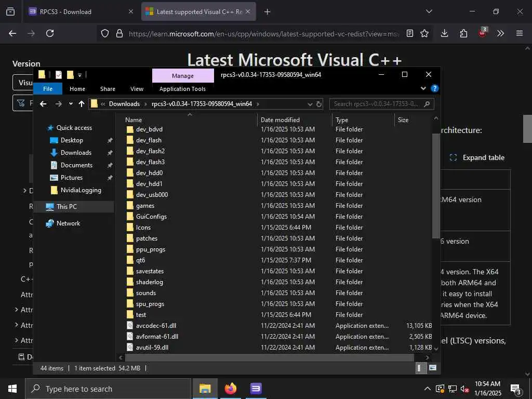
Task: Open Windows Start menu
Action: pos(12,389)
